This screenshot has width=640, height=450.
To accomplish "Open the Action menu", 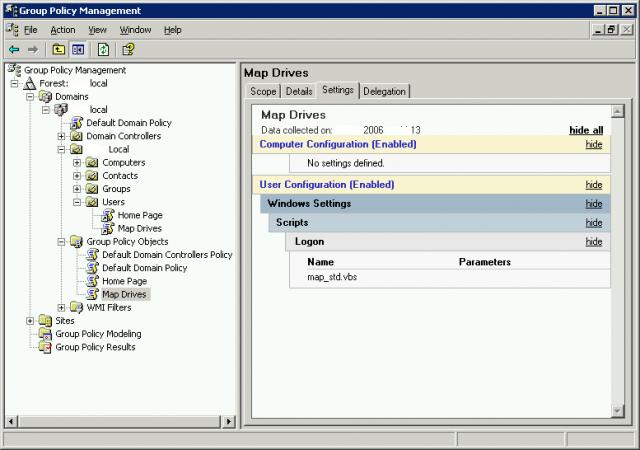I will point(63,30).
